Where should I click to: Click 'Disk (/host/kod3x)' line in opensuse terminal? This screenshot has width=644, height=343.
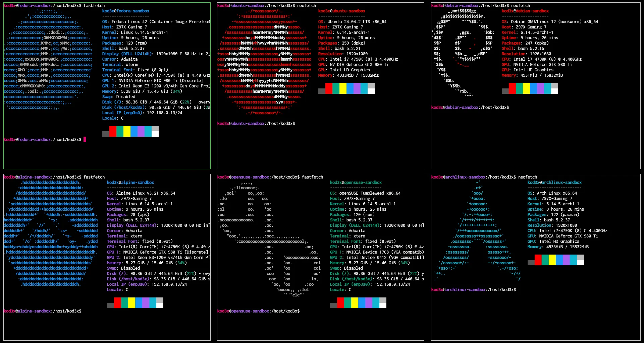[377, 279]
